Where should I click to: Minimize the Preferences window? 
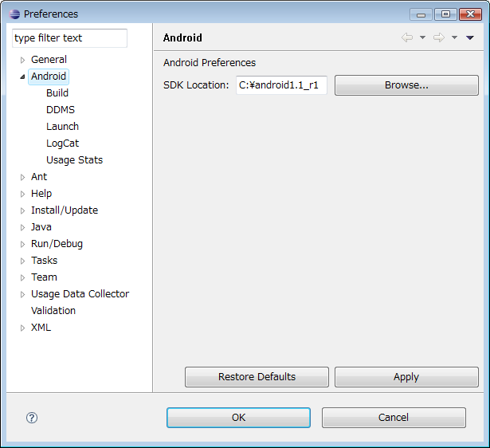(x=421, y=14)
